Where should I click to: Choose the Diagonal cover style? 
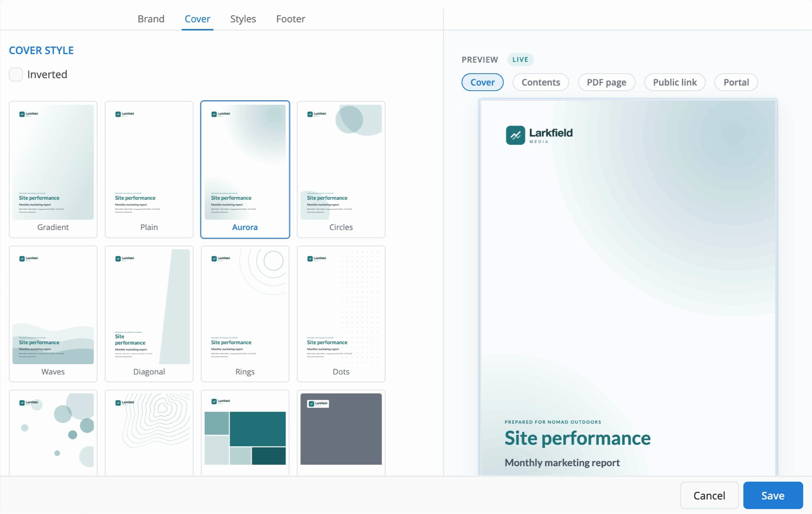[x=149, y=314]
